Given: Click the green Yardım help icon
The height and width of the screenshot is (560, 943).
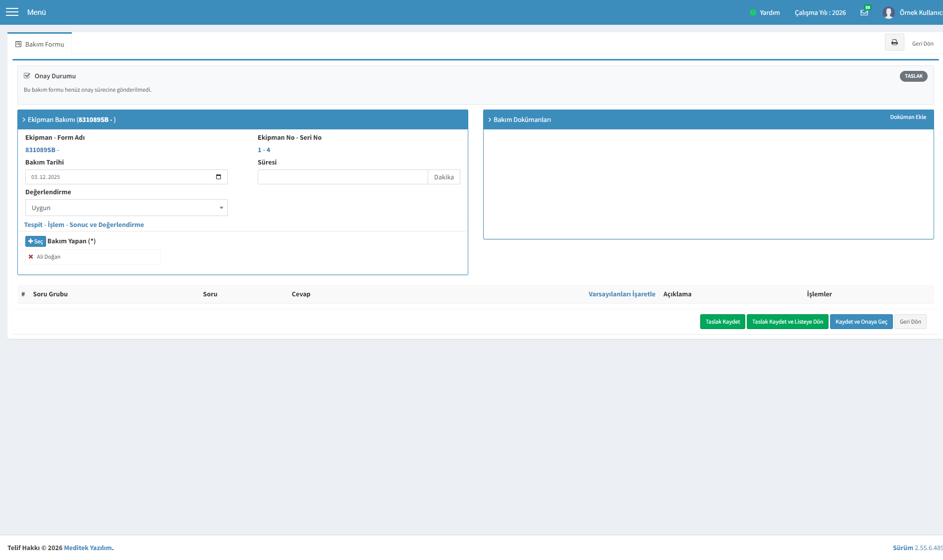Looking at the screenshot, I should [x=753, y=12].
